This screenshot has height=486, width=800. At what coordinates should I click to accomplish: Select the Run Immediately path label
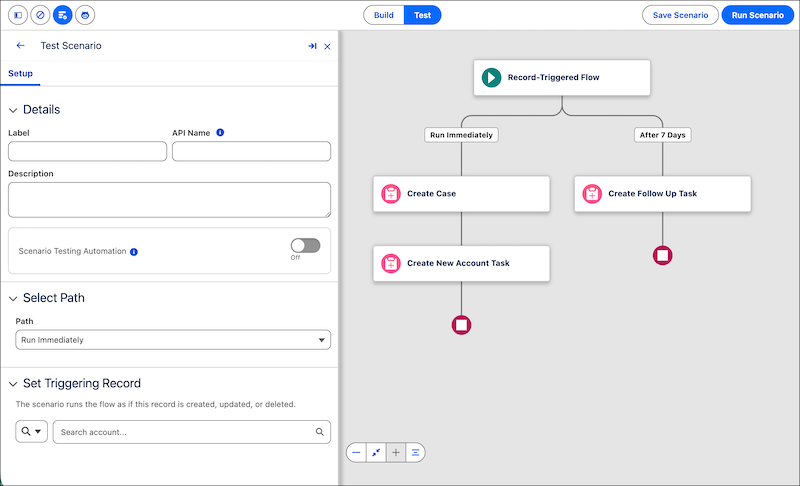[461, 135]
